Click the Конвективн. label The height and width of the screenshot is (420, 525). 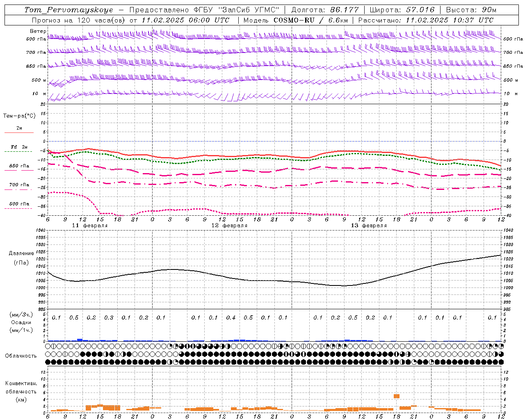pyautogui.click(x=21, y=383)
